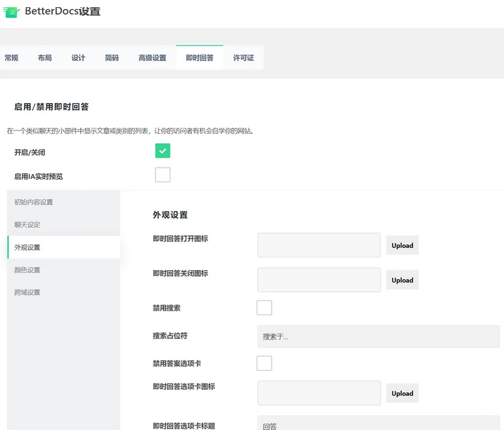
Task: Open 初始内容设置 in the sidebar
Action: tap(63, 202)
